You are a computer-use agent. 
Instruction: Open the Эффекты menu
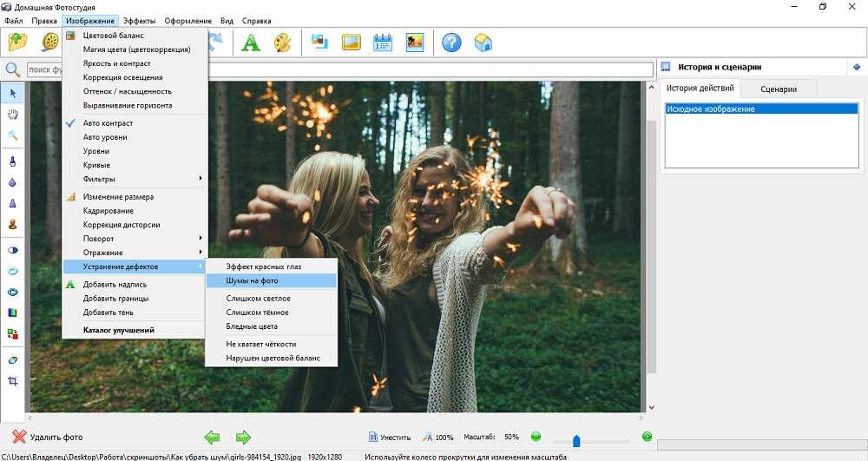139,19
